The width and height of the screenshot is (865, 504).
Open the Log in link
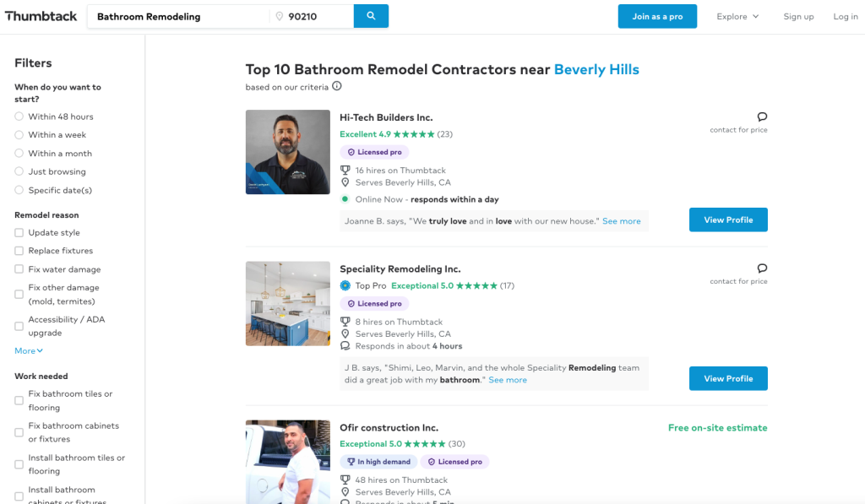click(x=845, y=17)
